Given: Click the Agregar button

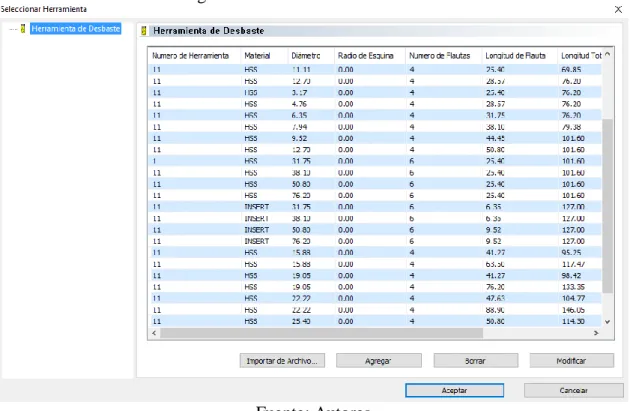Looking at the screenshot, I should click(378, 361).
